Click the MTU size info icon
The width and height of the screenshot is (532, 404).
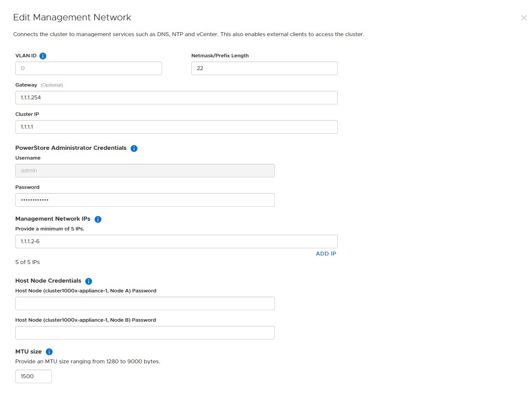pos(49,351)
